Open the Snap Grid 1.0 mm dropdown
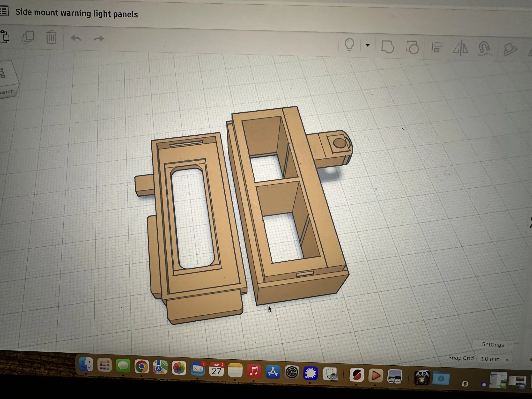Viewport: 532px width, 399px height. 494,359
